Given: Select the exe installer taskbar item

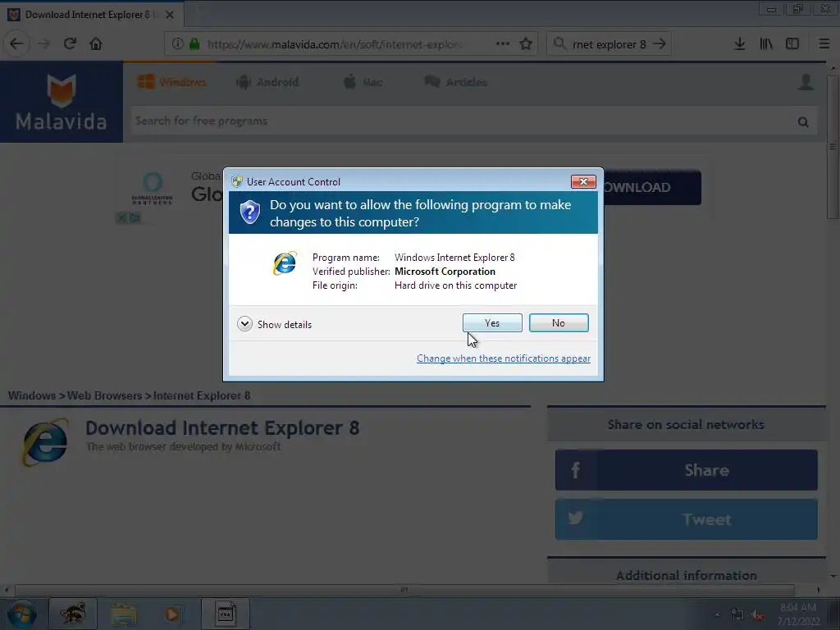Looking at the screenshot, I should point(226,614).
